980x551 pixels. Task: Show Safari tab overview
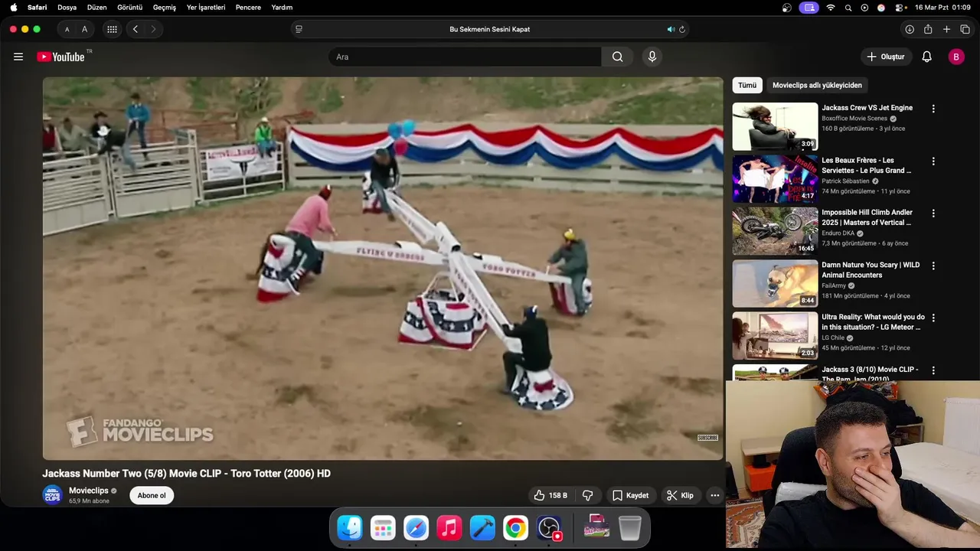(965, 29)
